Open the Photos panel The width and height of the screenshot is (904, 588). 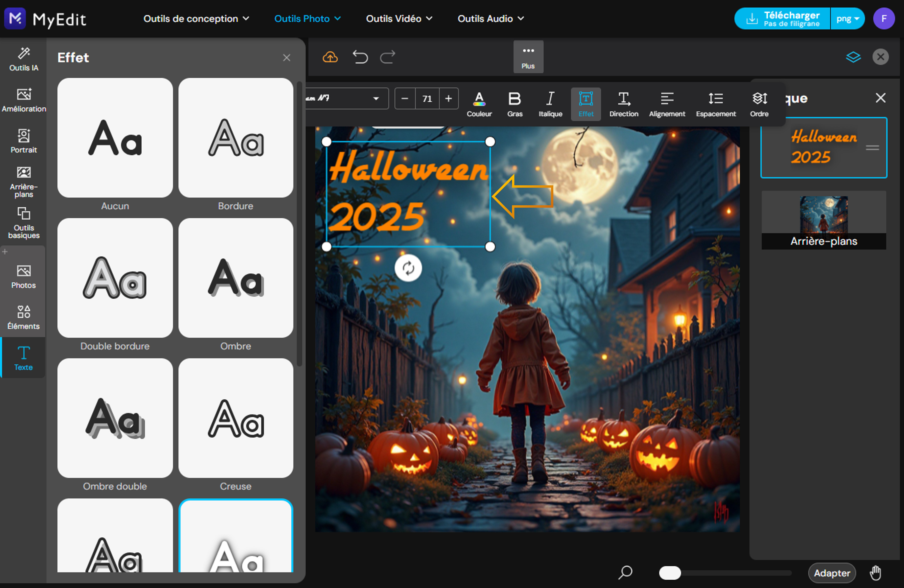click(24, 276)
